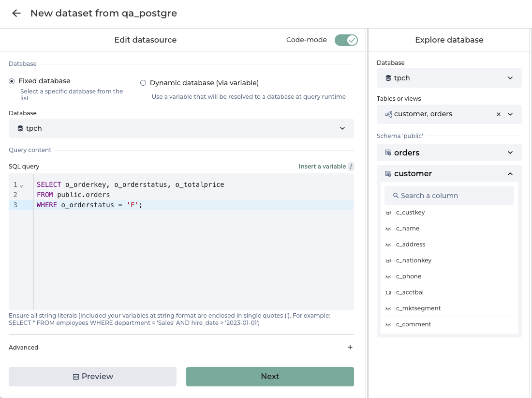
Task: Click the table icon next to orders
Action: coord(388,153)
